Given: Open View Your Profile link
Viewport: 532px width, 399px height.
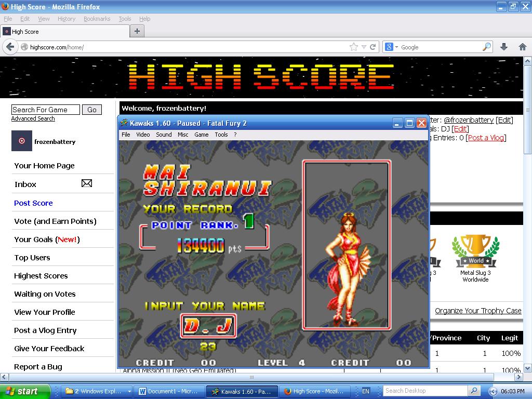Looking at the screenshot, I should click(x=45, y=312).
